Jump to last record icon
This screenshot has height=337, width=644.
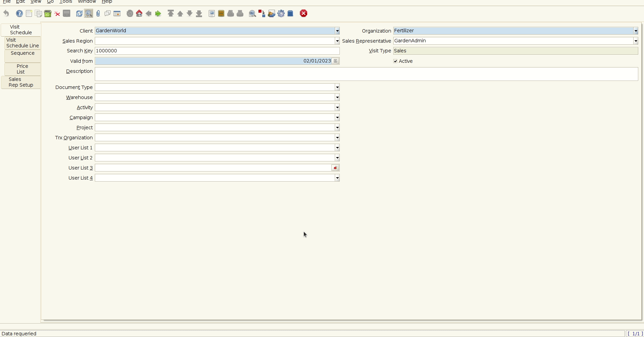click(x=199, y=13)
